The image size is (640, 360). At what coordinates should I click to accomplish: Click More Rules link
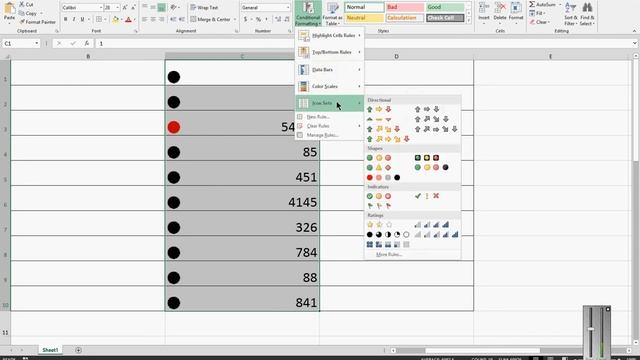point(389,254)
